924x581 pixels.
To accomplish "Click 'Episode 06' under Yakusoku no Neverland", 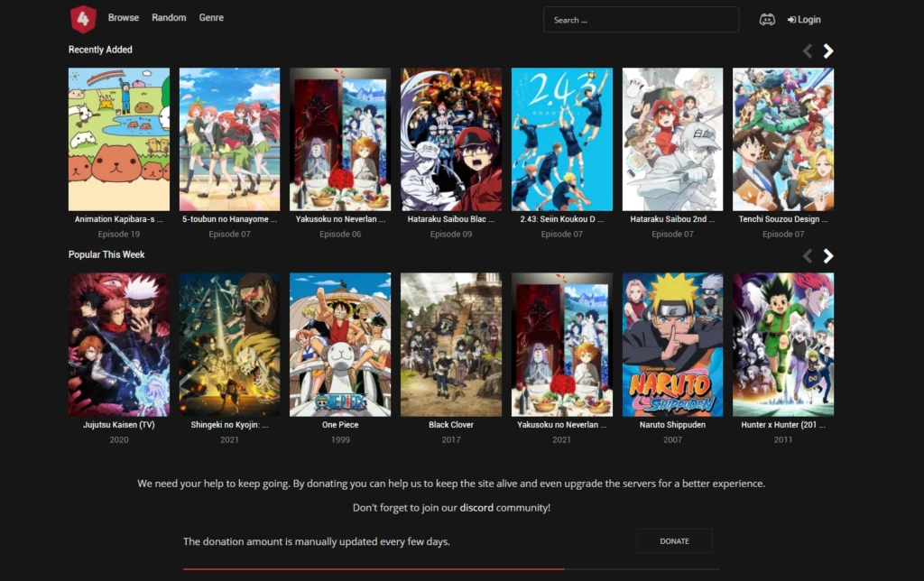I will (x=340, y=235).
